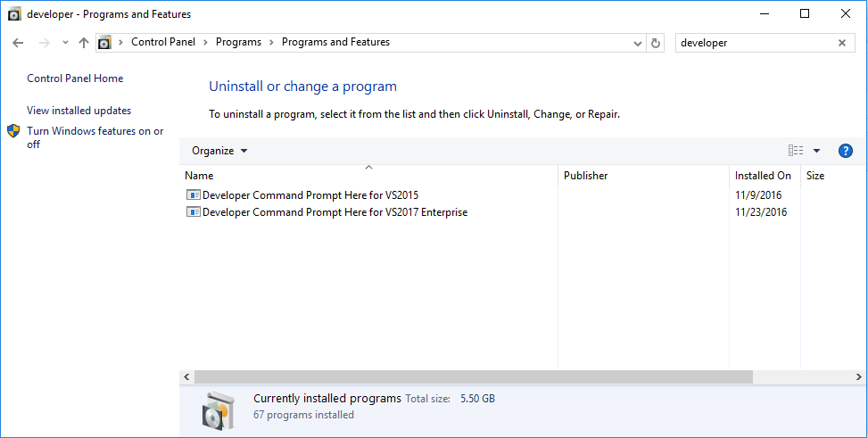Open the recent locations dropdown chevron
Viewport: 868px width, 438px height.
pos(65,43)
